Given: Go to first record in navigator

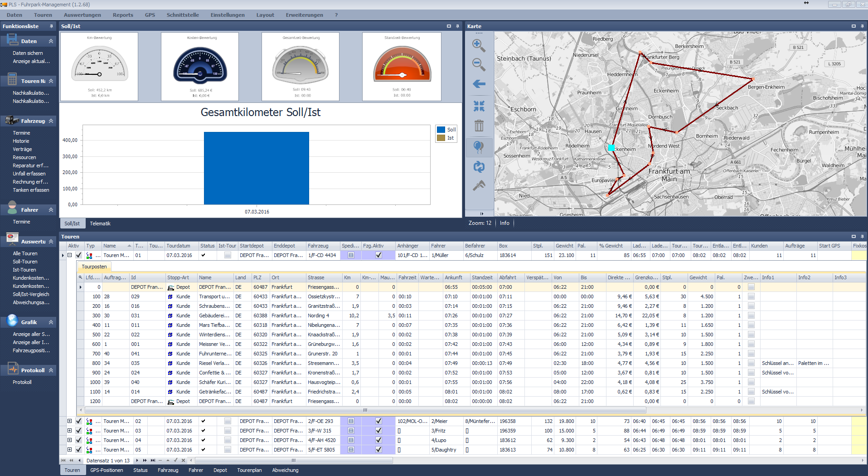Looking at the screenshot, I should coord(63,460).
